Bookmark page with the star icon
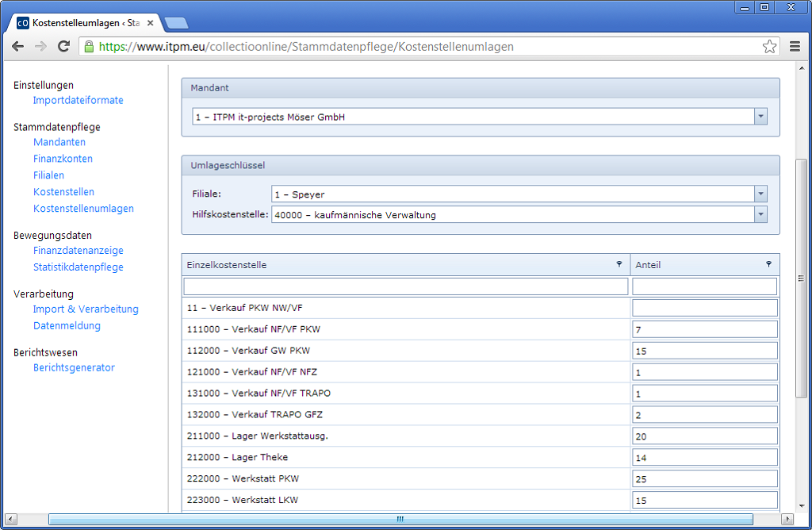812x530 pixels. (x=769, y=47)
